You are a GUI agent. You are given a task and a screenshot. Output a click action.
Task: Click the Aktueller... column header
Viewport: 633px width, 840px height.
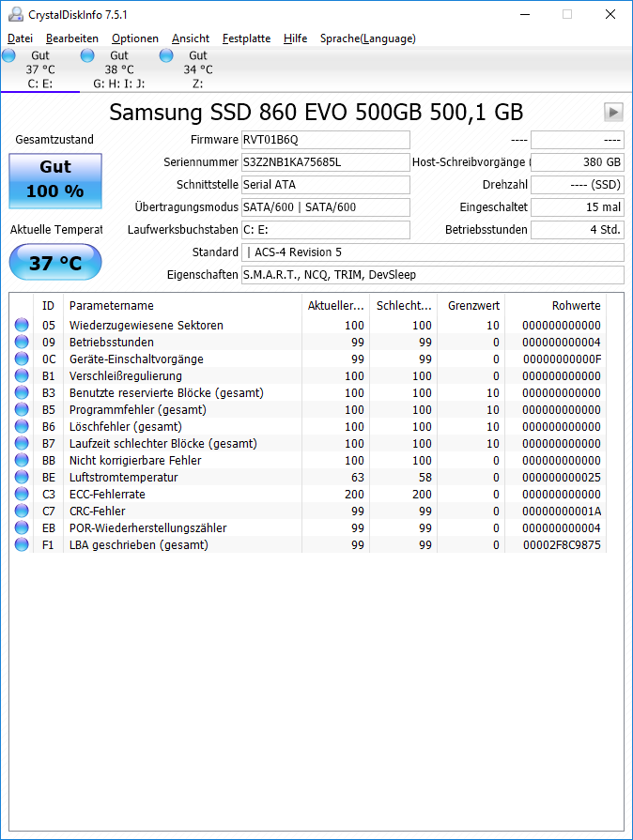pyautogui.click(x=335, y=305)
